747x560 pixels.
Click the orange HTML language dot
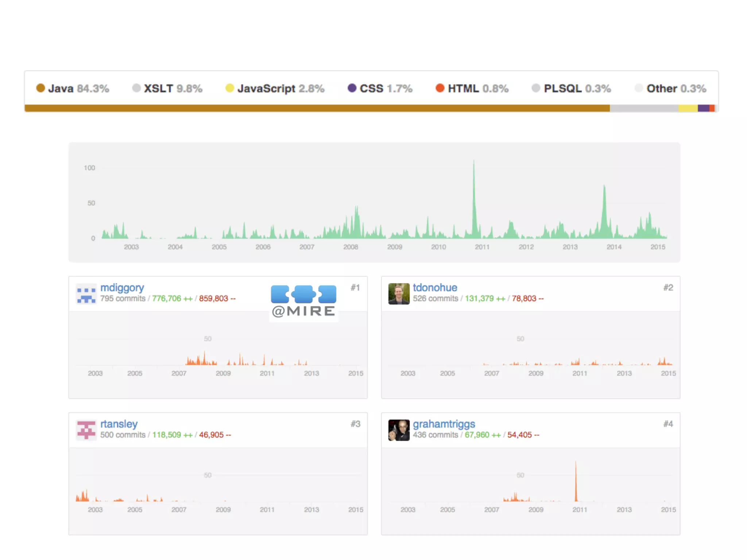[440, 88]
